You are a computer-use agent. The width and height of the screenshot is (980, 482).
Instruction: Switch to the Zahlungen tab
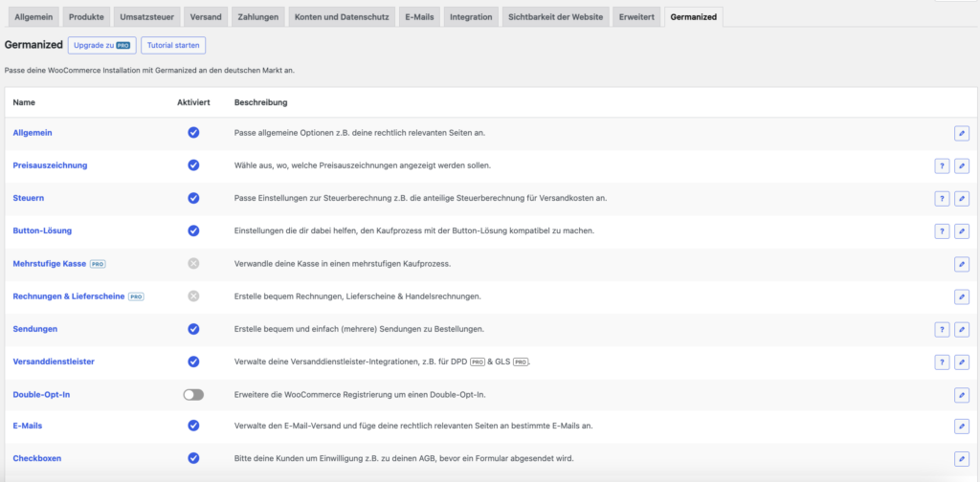tap(258, 17)
